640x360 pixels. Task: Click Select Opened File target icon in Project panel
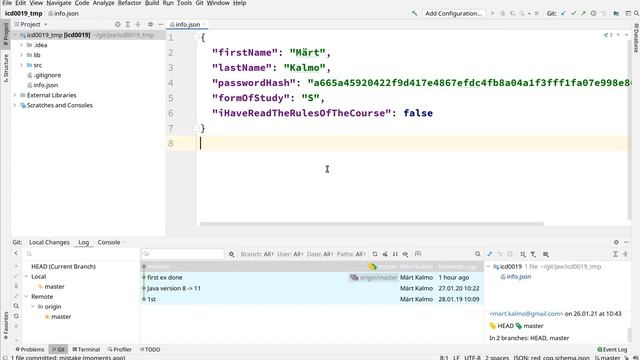point(118,24)
